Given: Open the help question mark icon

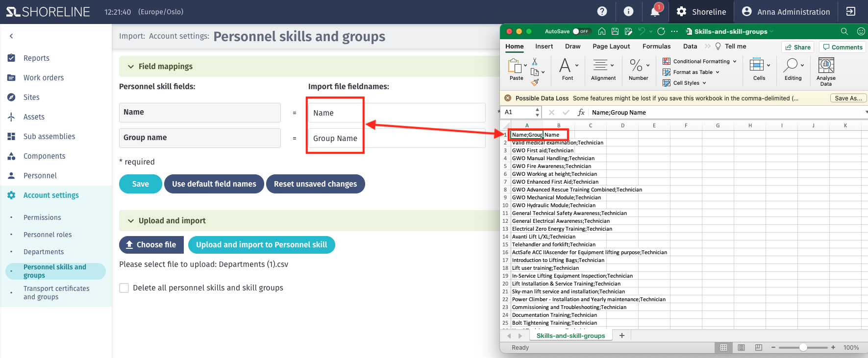Looking at the screenshot, I should (602, 11).
